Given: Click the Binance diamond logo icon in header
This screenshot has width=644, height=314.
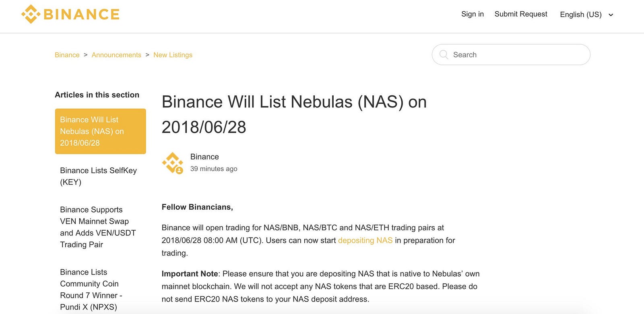Looking at the screenshot, I should [x=31, y=14].
